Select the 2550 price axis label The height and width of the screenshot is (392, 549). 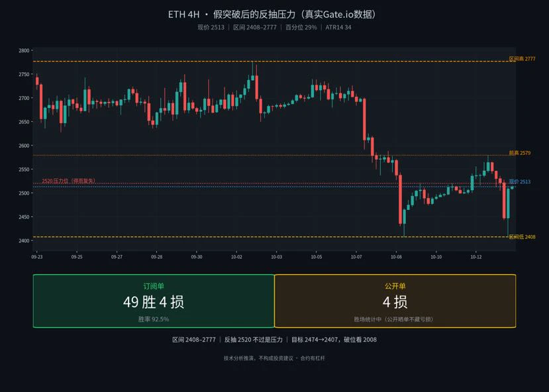coord(24,170)
